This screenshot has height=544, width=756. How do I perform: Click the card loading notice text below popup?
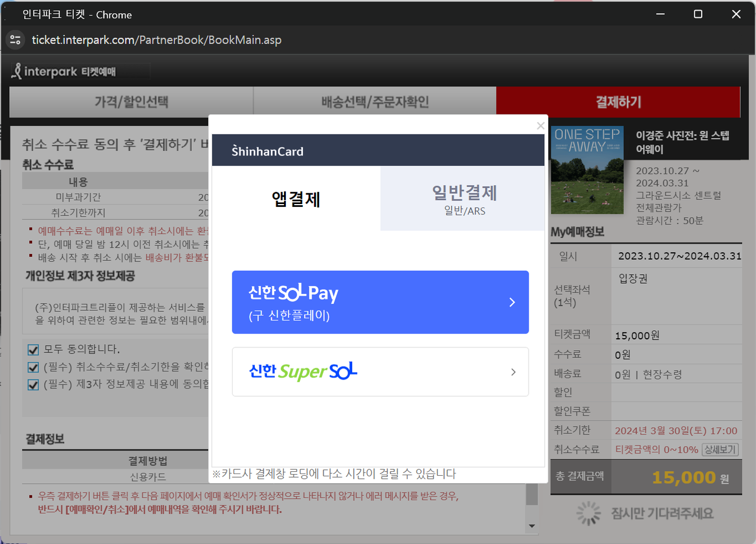coord(334,473)
